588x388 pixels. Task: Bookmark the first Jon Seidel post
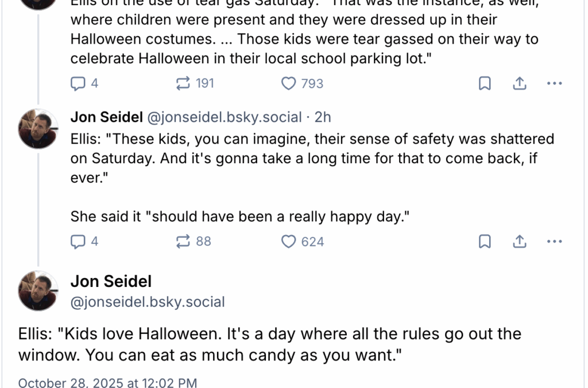click(484, 83)
